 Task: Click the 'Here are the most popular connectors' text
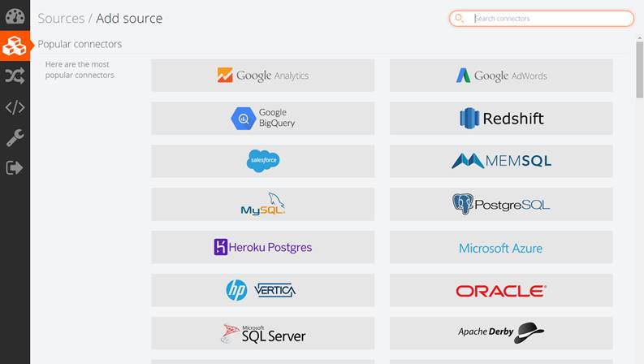[x=80, y=70]
